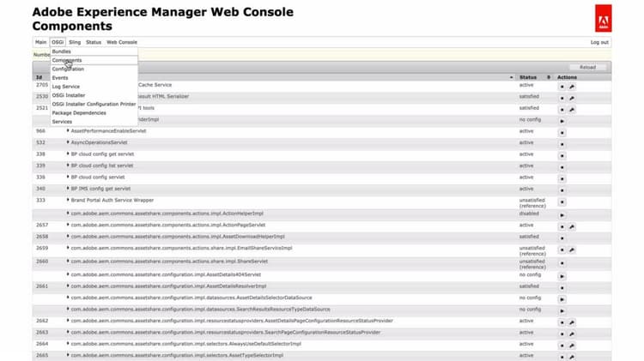Viewport: 644px width, 361px height.
Task: Expand AsyncOperationsServlet row details
Action: (68, 142)
